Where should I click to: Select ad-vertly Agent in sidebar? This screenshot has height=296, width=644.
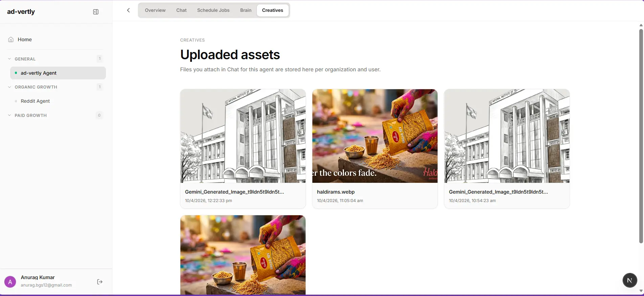(x=58, y=73)
